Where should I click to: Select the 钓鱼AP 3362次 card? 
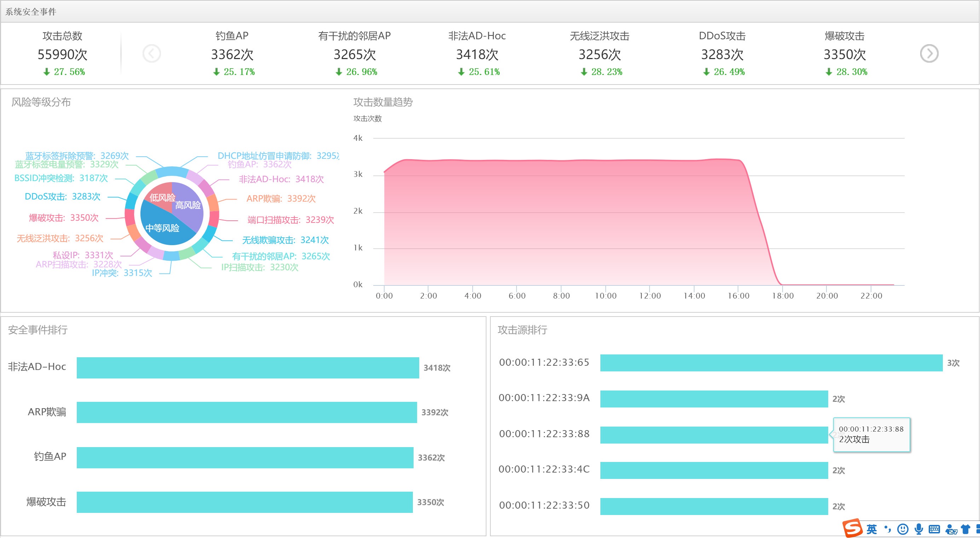pos(232,53)
